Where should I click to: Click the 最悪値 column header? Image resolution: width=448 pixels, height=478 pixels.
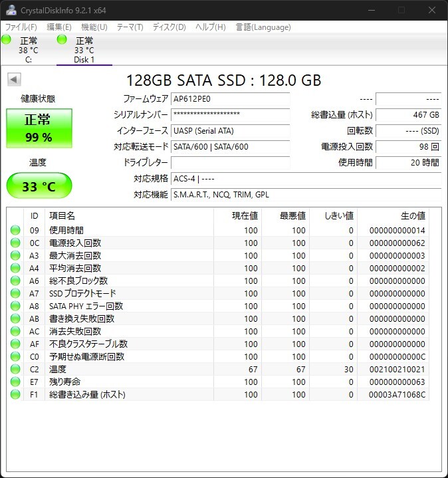(x=285, y=216)
